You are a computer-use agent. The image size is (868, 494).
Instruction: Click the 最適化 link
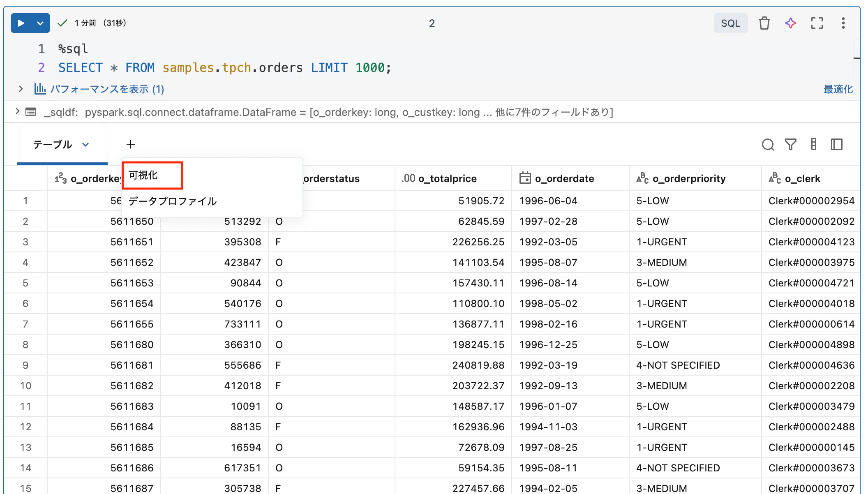(838, 89)
